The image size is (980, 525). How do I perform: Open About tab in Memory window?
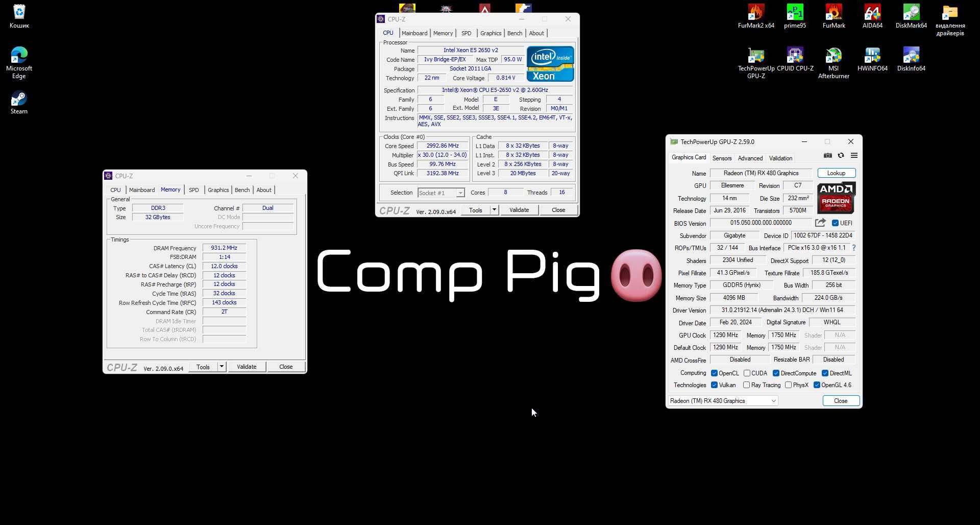(264, 190)
